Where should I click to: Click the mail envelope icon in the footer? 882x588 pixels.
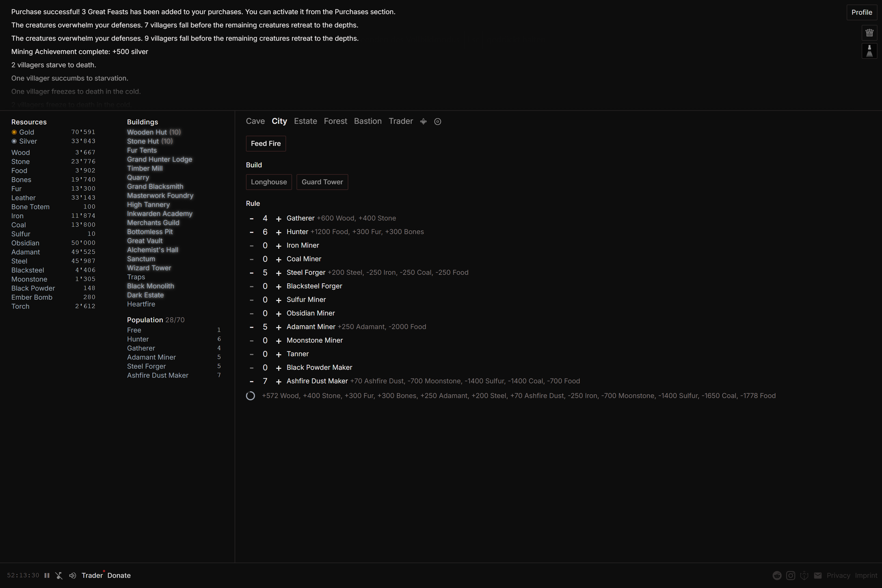point(818,575)
